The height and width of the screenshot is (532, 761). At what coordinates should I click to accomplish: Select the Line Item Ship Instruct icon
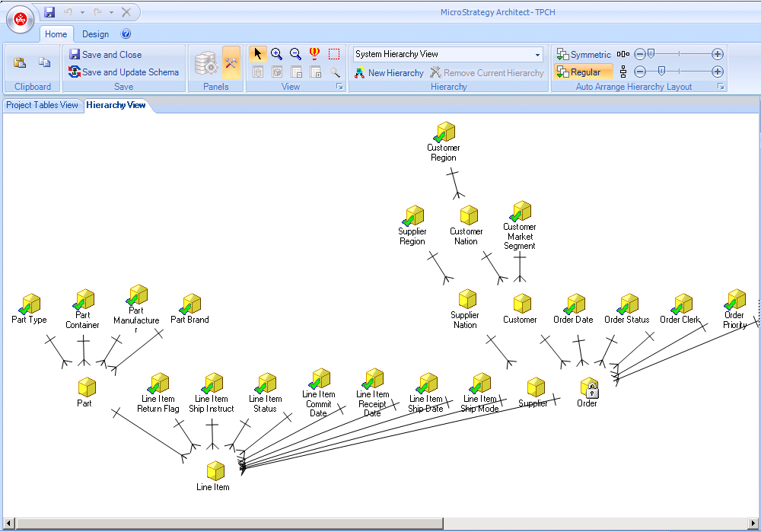[212, 384]
